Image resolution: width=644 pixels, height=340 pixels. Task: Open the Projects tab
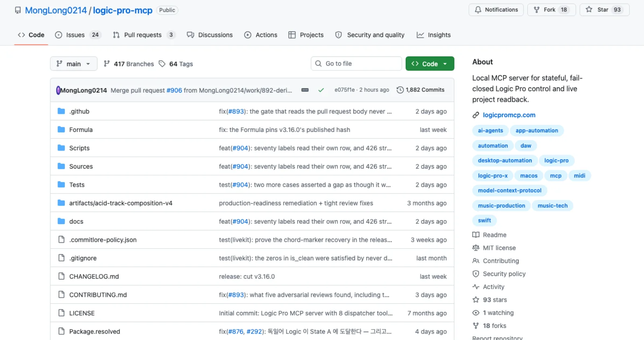click(x=306, y=35)
